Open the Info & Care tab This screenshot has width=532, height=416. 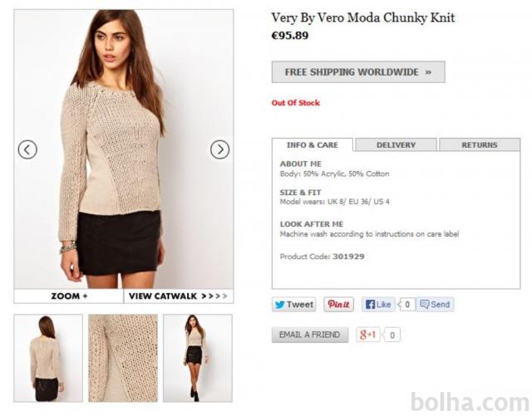click(313, 145)
